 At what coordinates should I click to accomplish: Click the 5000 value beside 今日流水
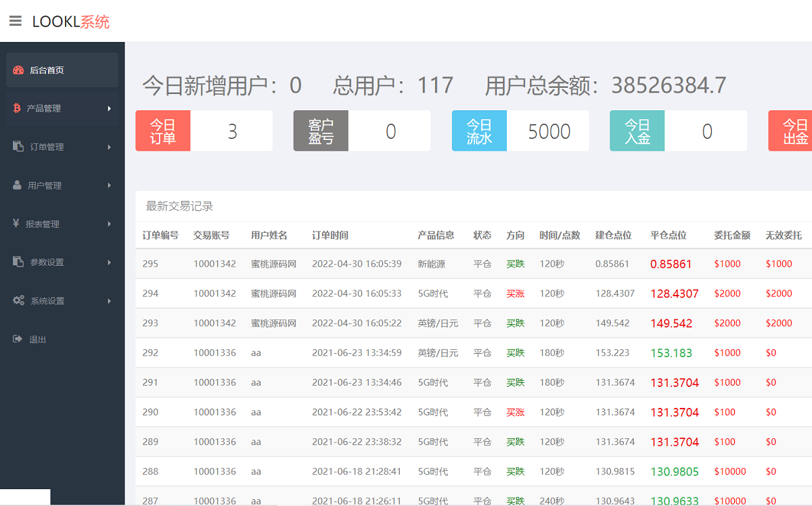coord(549,131)
